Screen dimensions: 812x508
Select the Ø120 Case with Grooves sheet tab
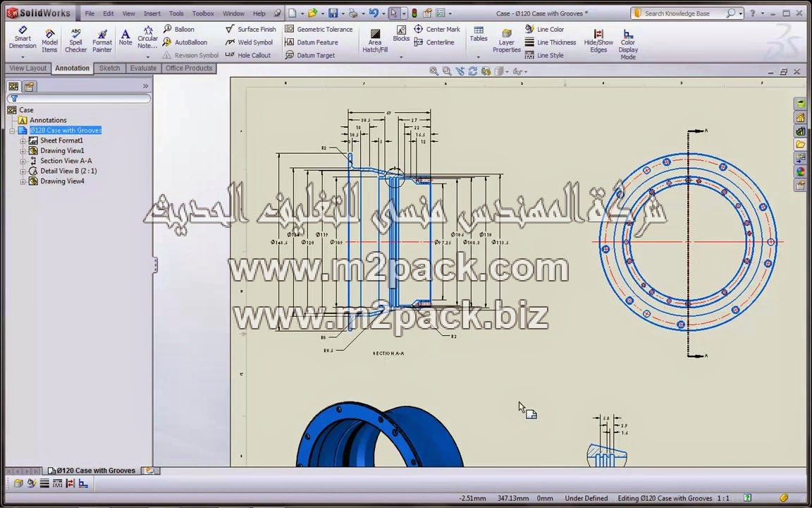coord(92,470)
